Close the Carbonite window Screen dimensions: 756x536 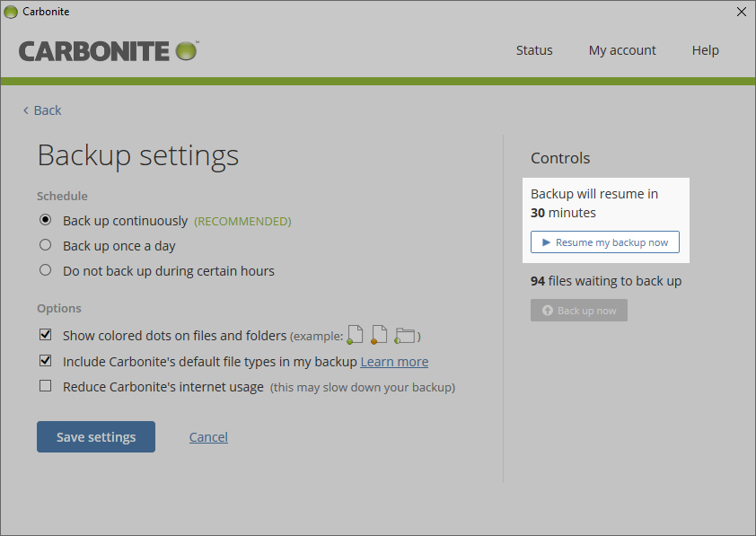[741, 12]
